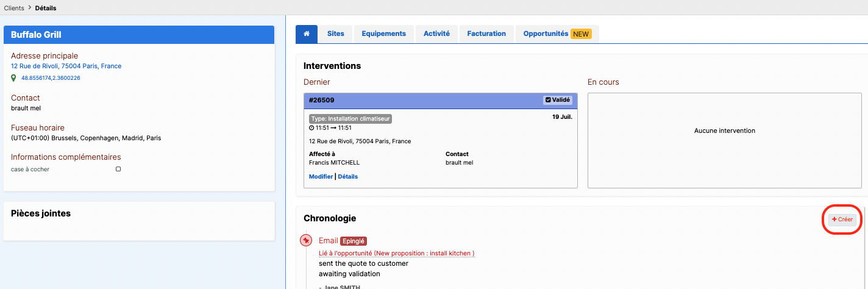Open Détails link of intervention #26509
868x289 pixels.
point(348,177)
